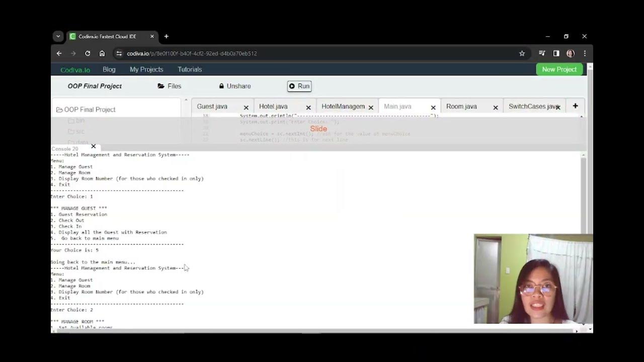Open the Blog link
The height and width of the screenshot is (362, 644).
click(x=109, y=69)
